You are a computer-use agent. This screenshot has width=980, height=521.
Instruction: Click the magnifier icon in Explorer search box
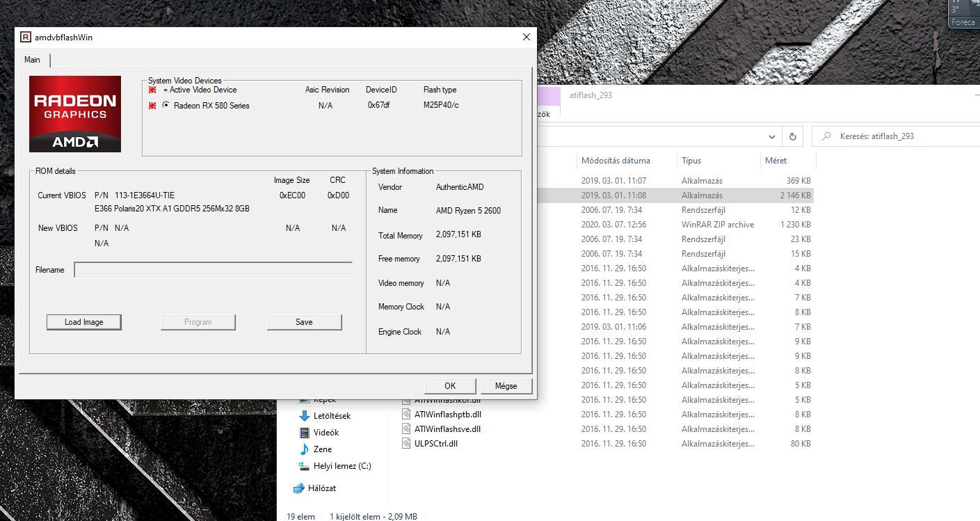coord(826,136)
